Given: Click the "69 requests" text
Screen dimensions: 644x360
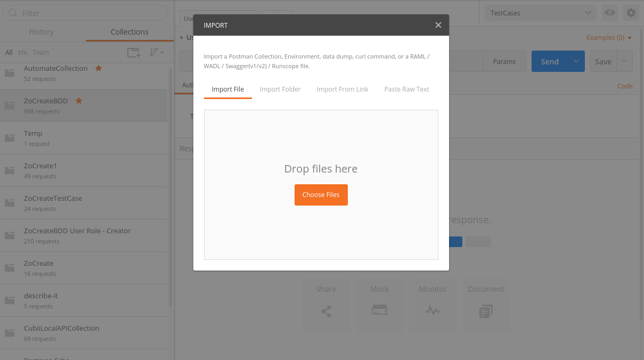Looking at the screenshot, I should (x=40, y=339).
